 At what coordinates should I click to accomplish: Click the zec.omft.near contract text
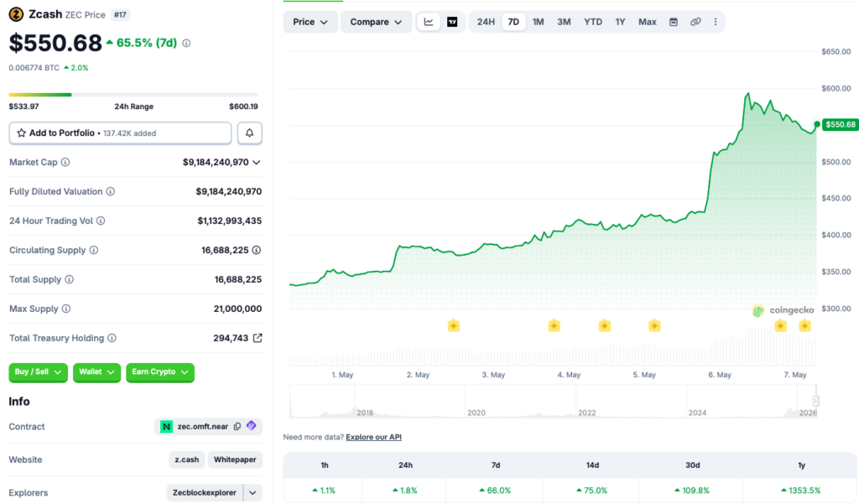203,426
